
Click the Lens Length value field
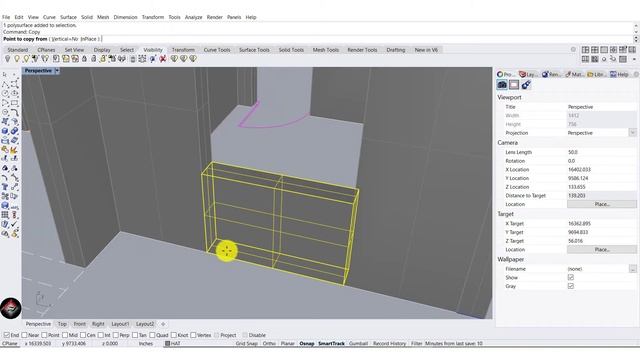point(602,152)
